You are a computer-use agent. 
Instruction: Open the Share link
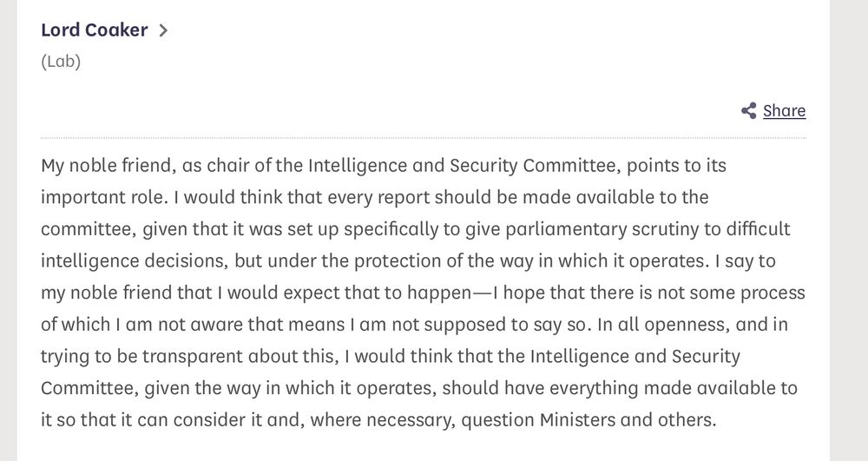[x=784, y=110]
